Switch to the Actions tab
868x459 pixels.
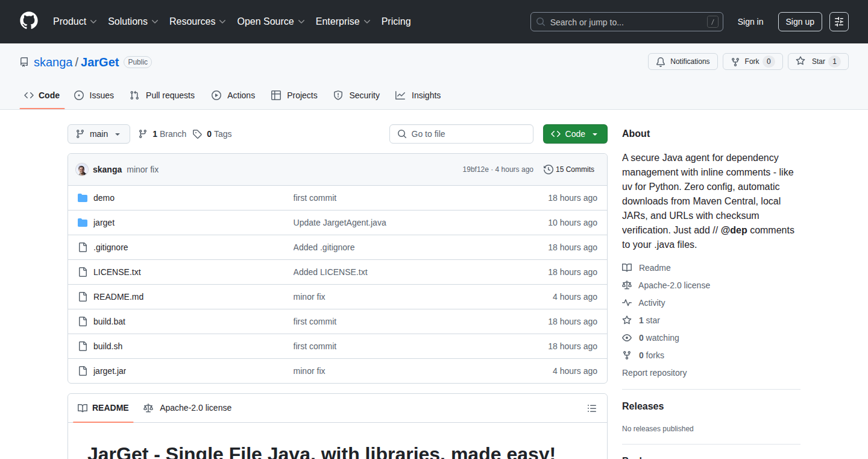pos(233,95)
